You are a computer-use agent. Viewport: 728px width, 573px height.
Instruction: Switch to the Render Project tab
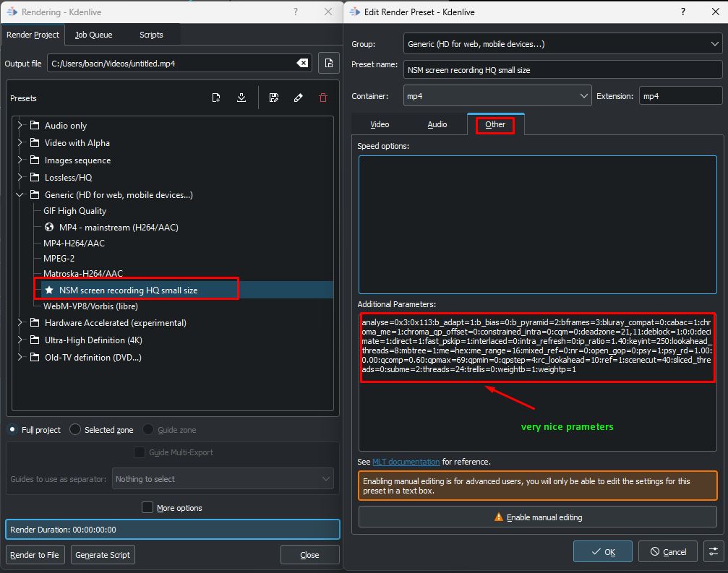click(x=33, y=35)
